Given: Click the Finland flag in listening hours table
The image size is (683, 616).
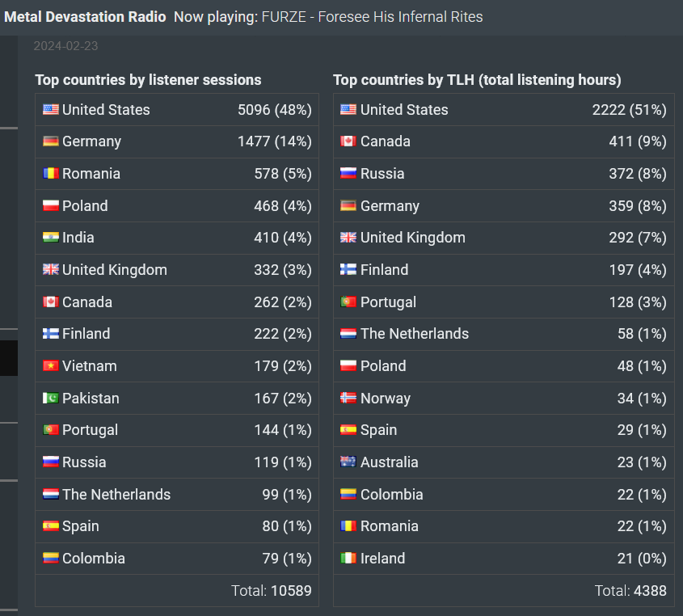Looking at the screenshot, I should click(x=348, y=270).
